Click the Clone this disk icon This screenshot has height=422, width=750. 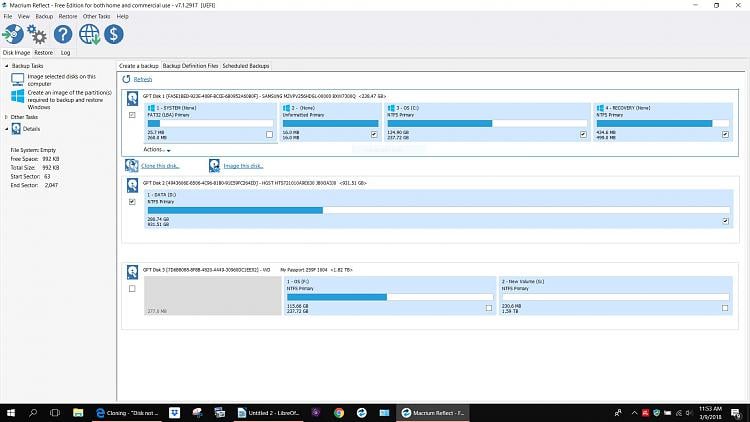pyautogui.click(x=132, y=166)
